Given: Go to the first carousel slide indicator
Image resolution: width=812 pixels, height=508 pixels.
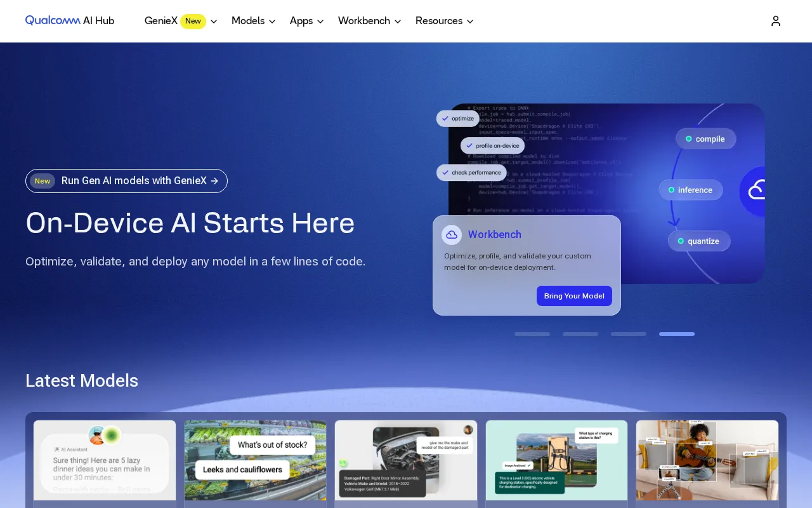Looking at the screenshot, I should pyautogui.click(x=532, y=334).
